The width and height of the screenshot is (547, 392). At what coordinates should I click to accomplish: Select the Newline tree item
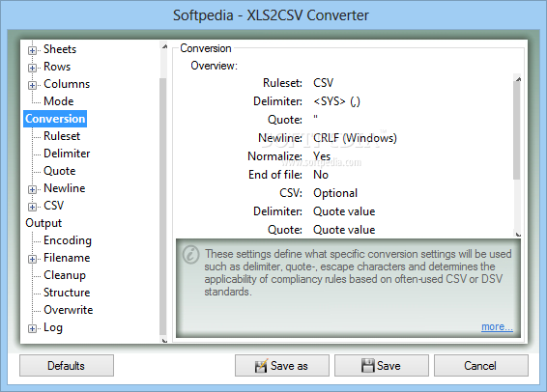[64, 188]
